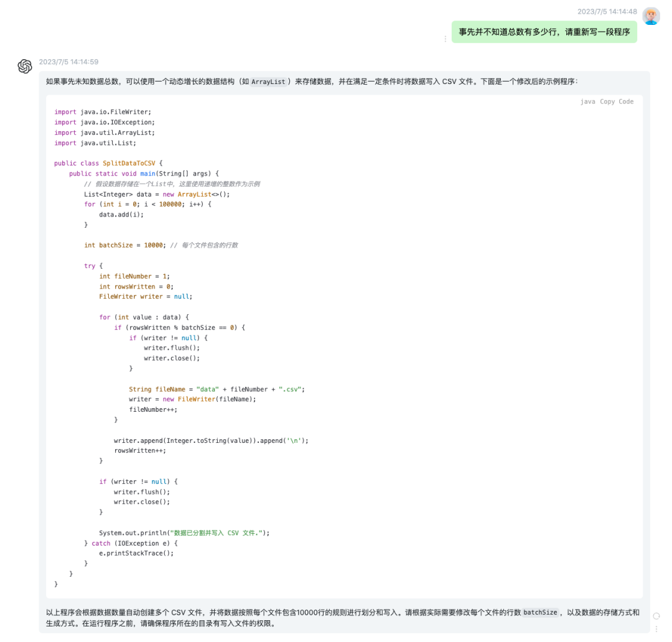Click the rowsWritten++; line
Screen dimensions: 672x642
tap(140, 450)
